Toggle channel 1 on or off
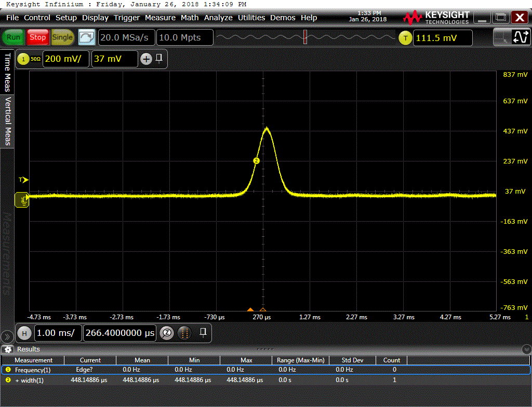Image resolution: width=532 pixels, height=407 pixels. click(23, 59)
